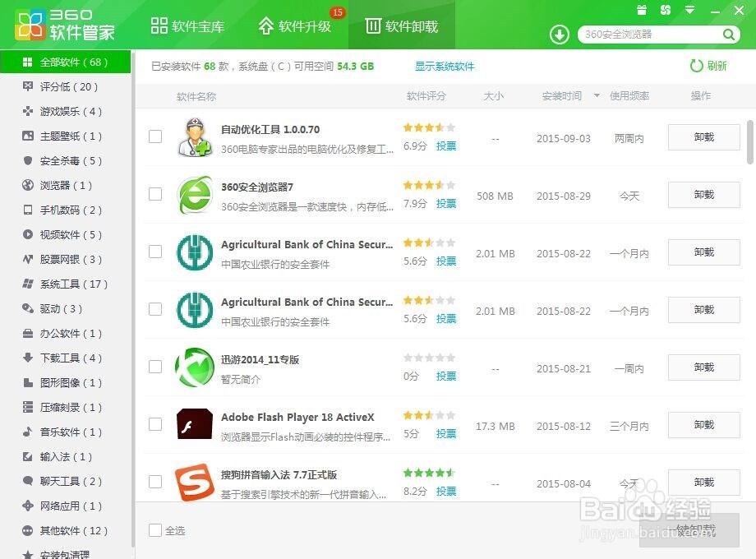This screenshot has height=559, width=756.
Task: Select 手机数码 (2) category
Action: pyautogui.click(x=66, y=210)
